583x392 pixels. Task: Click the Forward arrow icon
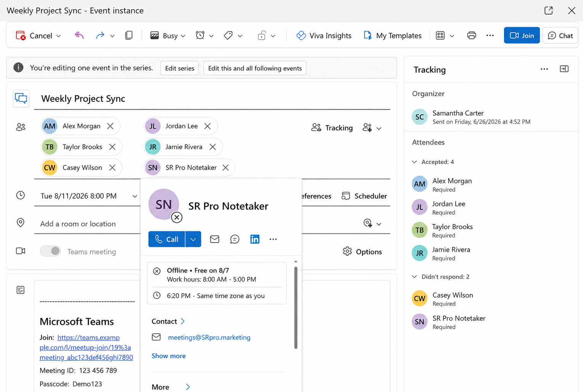pyautogui.click(x=100, y=35)
